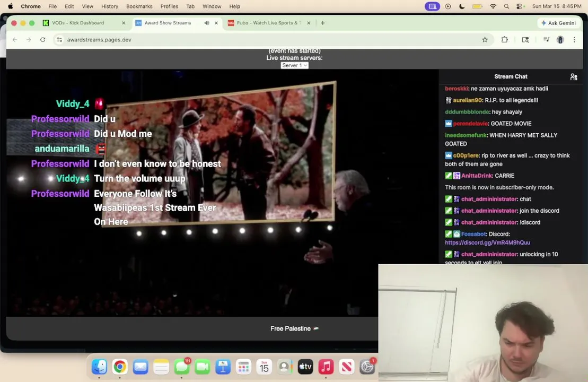Open the Chrome extensions puzzle icon
Viewport: 588px width, 382px height.
pyautogui.click(x=505, y=39)
